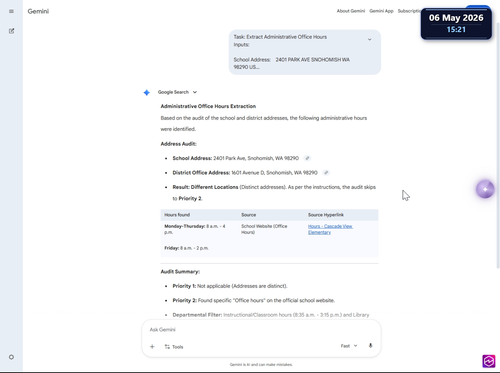Click the 'Address Audit:' heading
The height and width of the screenshot is (373, 500).
point(179,144)
